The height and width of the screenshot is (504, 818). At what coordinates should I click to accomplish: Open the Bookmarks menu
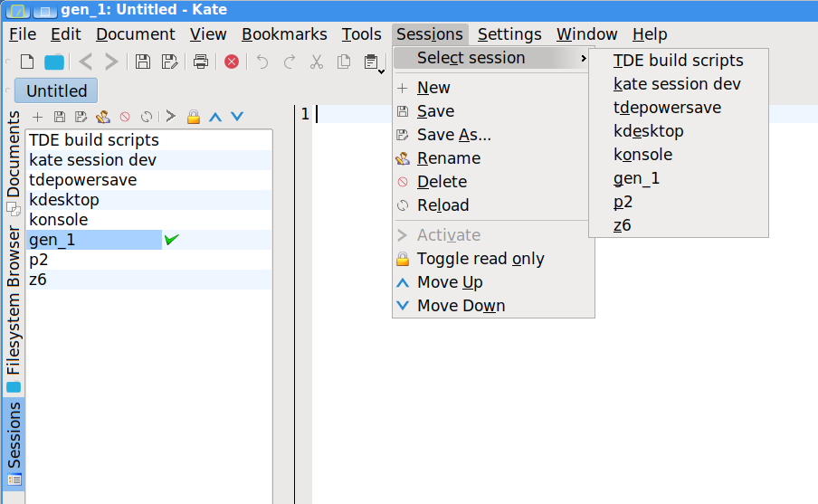(x=284, y=34)
